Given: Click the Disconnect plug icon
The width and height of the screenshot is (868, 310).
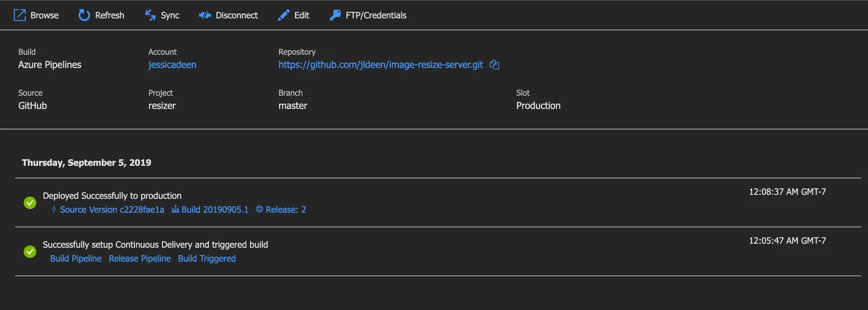Looking at the screenshot, I should point(205,16).
